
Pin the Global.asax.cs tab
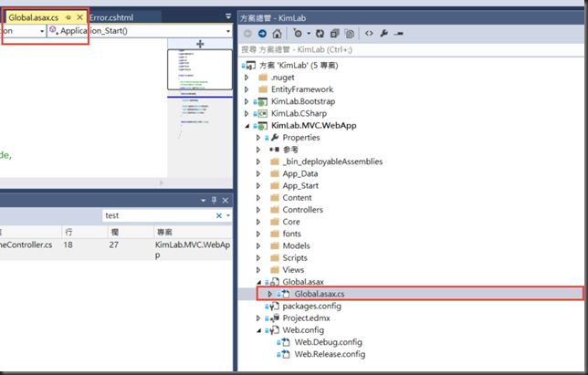pos(68,17)
